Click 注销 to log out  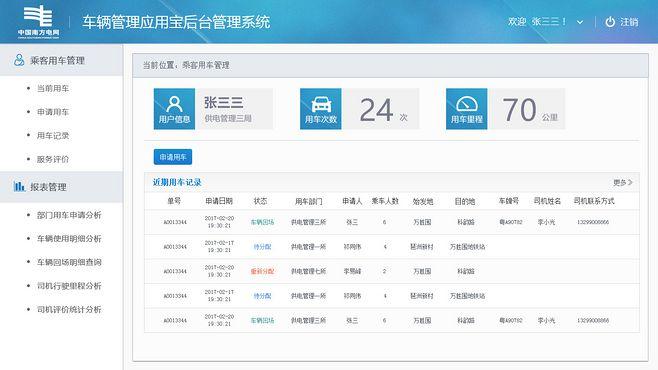click(629, 22)
